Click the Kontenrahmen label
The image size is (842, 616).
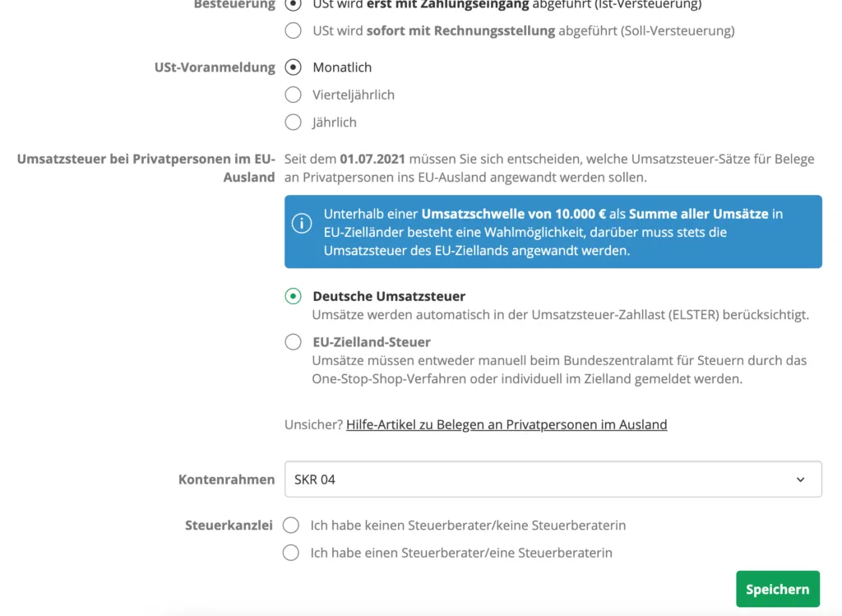227,479
